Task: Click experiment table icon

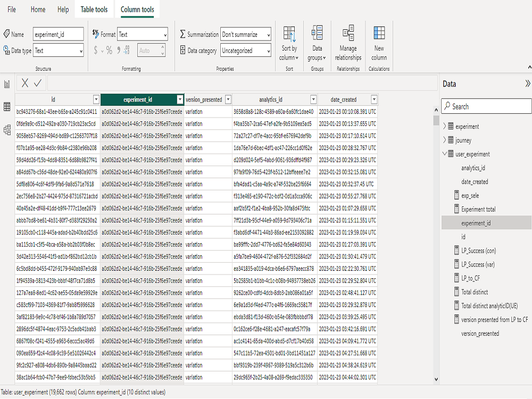Action: tap(451, 126)
